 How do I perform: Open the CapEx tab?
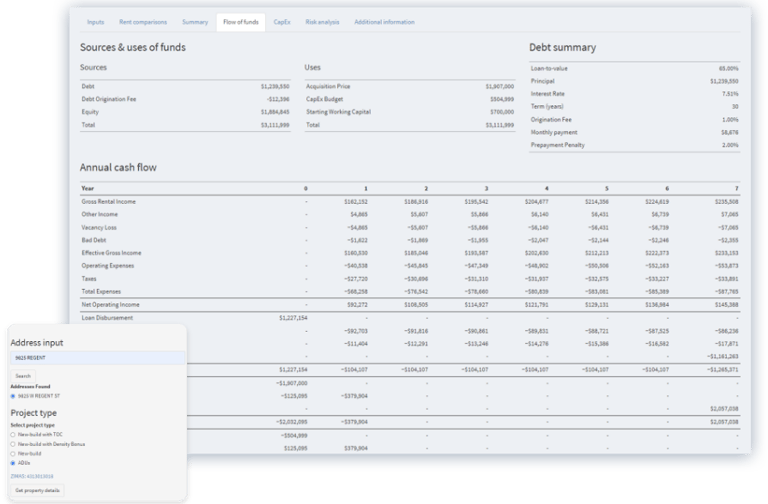(x=282, y=22)
